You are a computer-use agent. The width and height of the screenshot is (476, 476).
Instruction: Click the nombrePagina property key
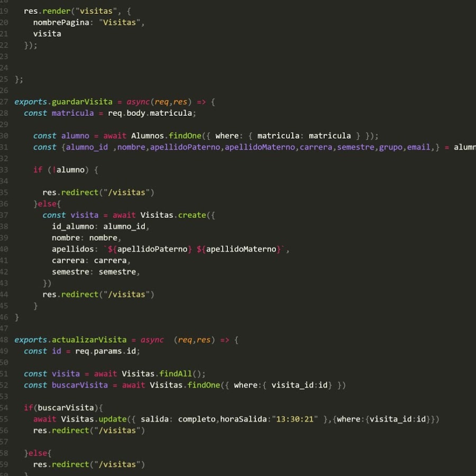pos(61,22)
